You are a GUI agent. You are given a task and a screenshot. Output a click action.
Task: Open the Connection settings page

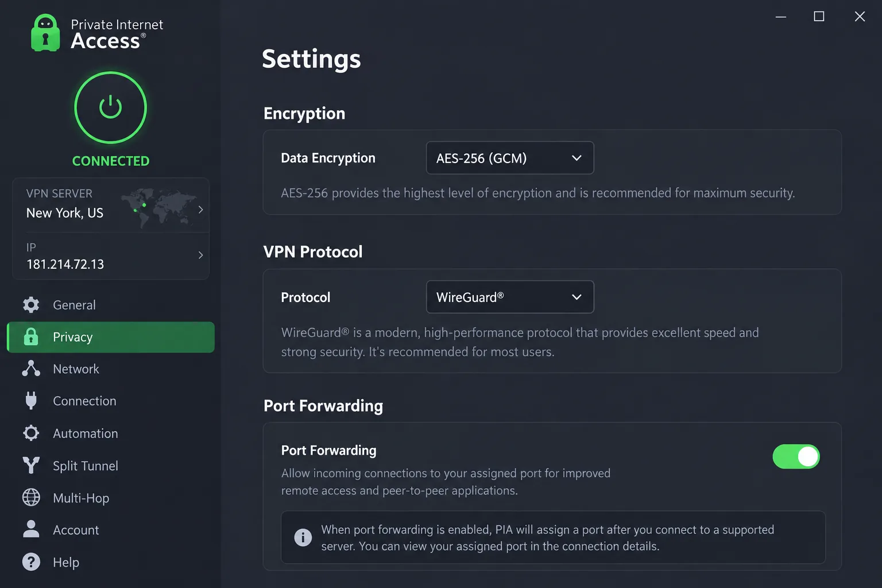tap(110, 401)
